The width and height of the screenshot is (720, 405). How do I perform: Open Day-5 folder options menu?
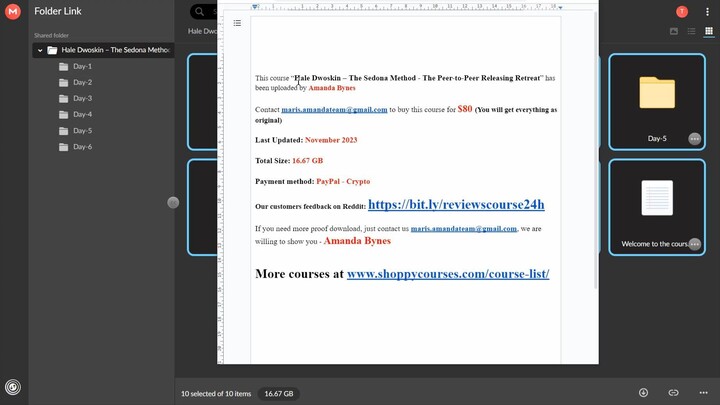click(x=694, y=139)
